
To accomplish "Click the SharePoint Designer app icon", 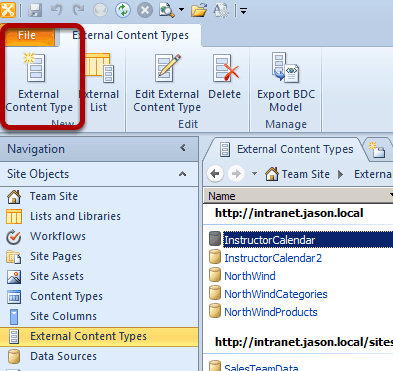I will pos(7,10).
